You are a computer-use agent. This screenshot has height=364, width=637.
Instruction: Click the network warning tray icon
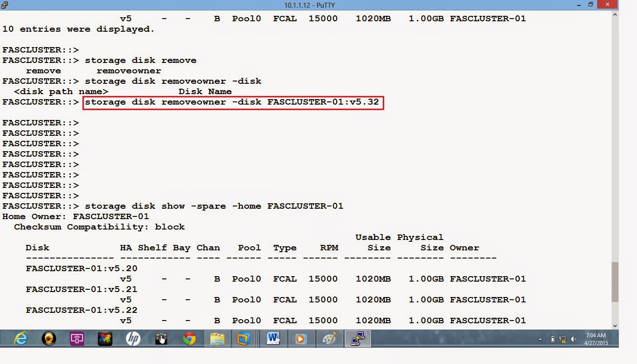pos(563,339)
